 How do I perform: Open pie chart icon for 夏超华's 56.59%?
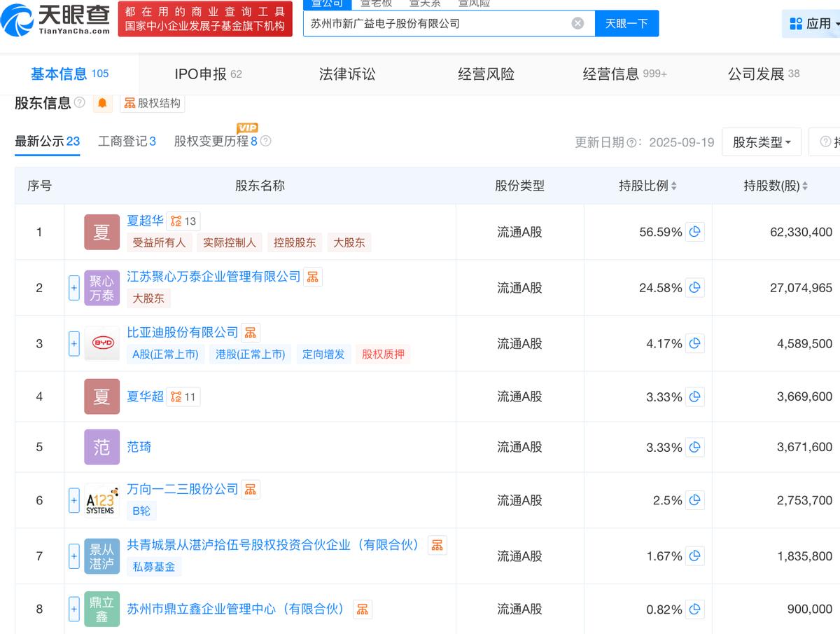click(694, 232)
